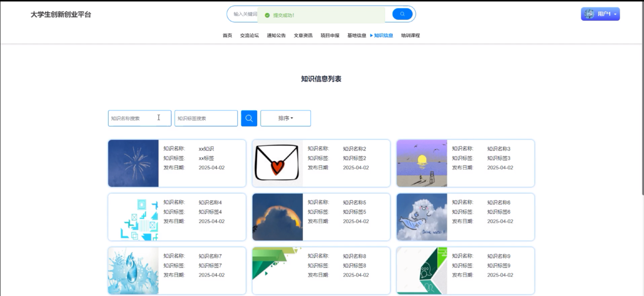
Task: Focus the 知识标签搜索 input field
Action: point(206,118)
